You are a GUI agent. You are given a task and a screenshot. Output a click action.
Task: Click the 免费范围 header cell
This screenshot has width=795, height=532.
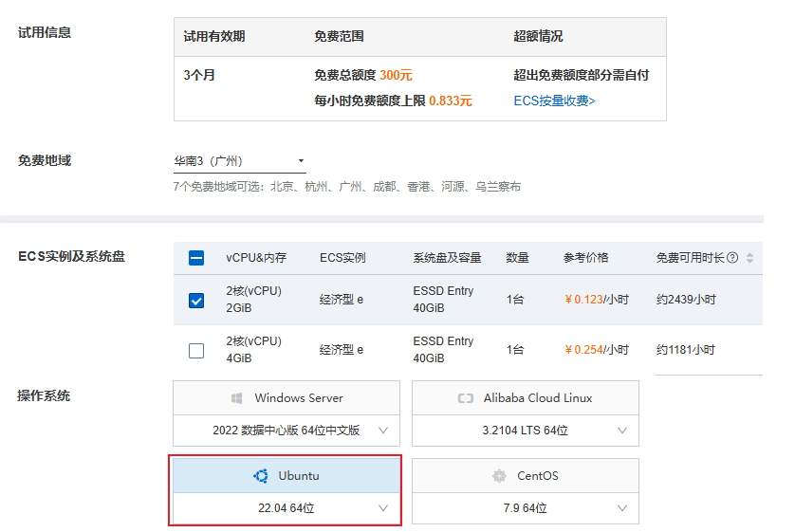[339, 36]
